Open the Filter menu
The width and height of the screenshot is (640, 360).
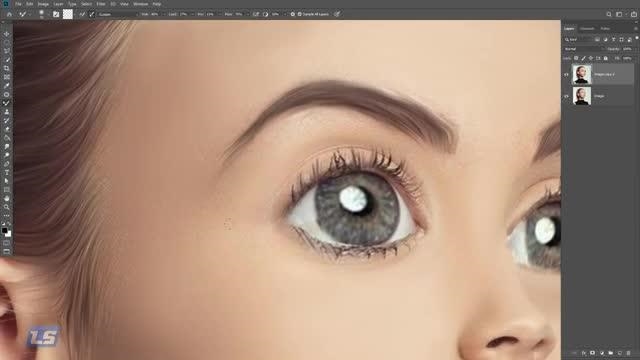(x=101, y=4)
